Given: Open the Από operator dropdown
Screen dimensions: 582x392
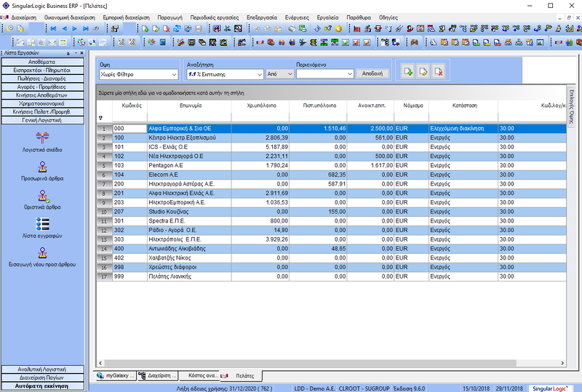Looking at the screenshot, I should point(290,74).
